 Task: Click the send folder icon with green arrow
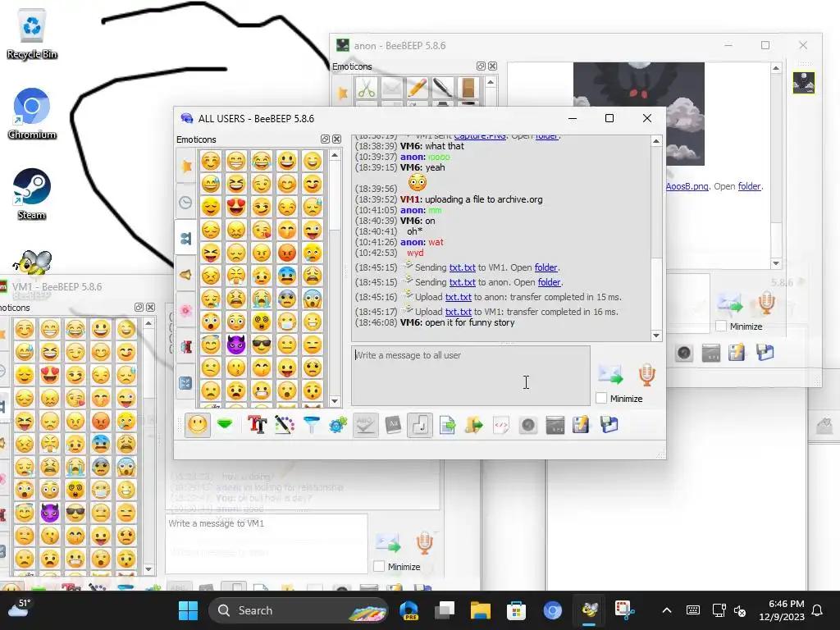474,426
